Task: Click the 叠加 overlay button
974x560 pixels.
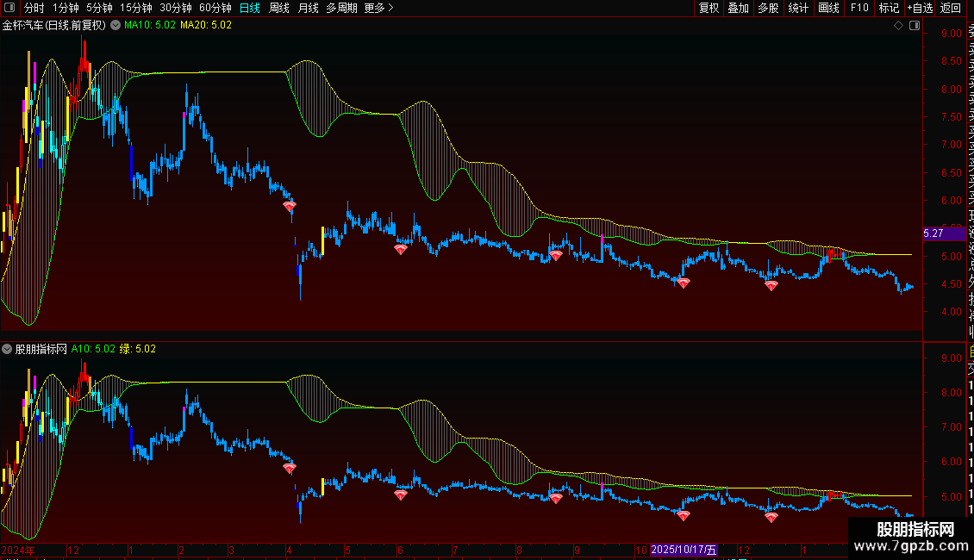Action: (739, 8)
